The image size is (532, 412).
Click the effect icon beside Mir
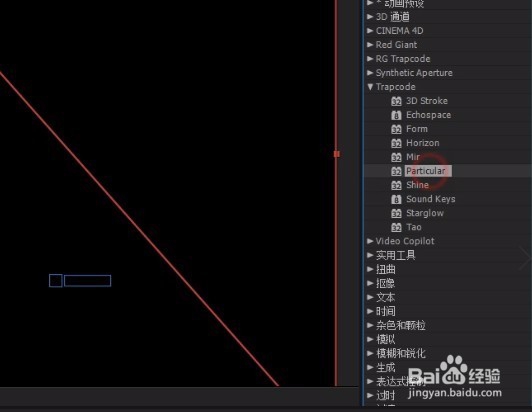pos(396,157)
